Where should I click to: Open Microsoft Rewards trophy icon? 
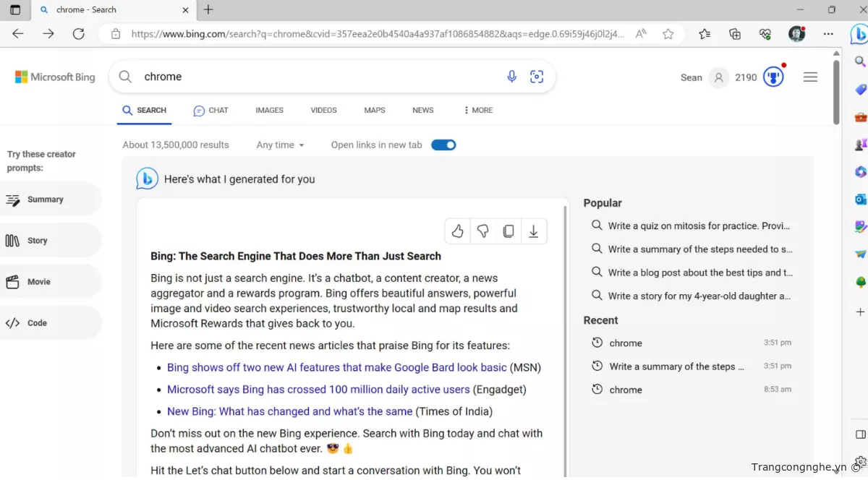(773, 77)
